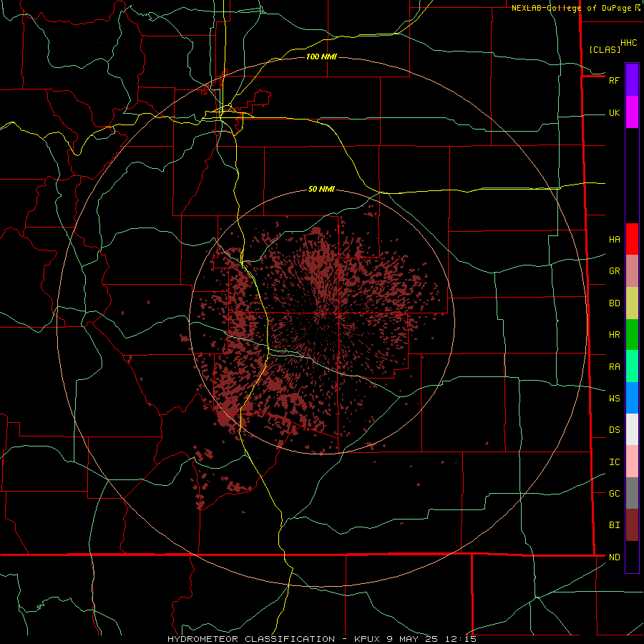This screenshot has height=644, width=644.
Task: Click the RF legend label
Action: coord(614,80)
